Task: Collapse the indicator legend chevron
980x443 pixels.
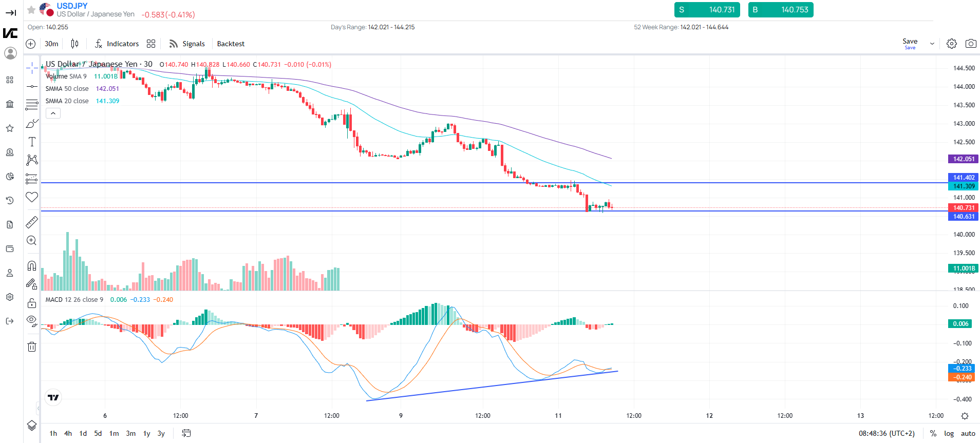Action: coord(53,113)
